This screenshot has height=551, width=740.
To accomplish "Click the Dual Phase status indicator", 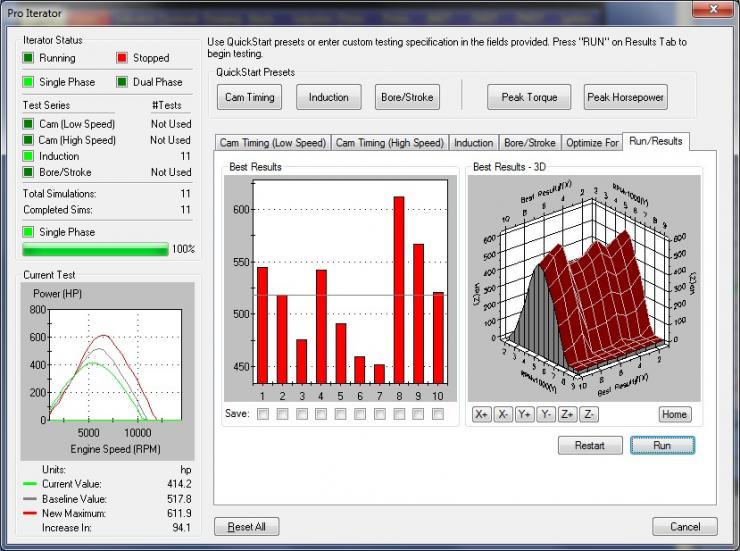I will click(122, 82).
